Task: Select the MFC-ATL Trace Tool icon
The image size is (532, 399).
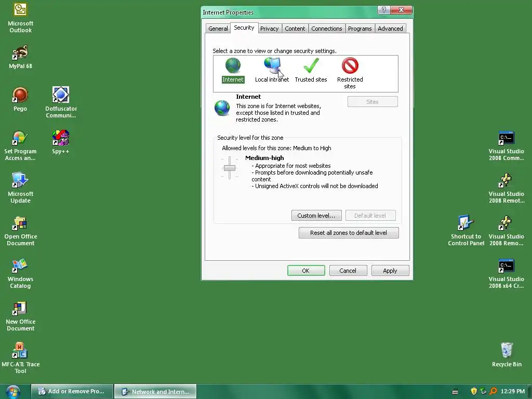Action: [20, 358]
